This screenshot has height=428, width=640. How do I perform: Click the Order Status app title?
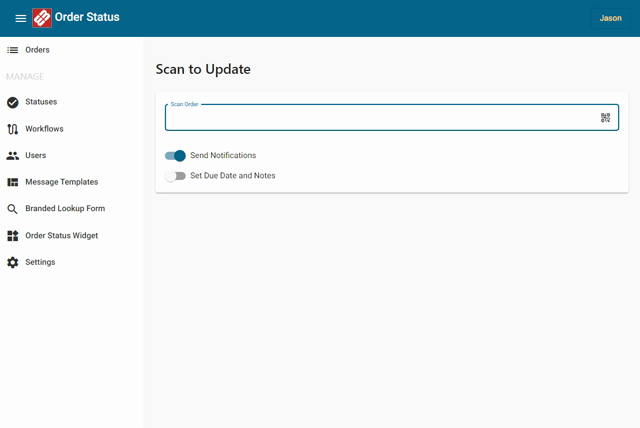pos(87,17)
